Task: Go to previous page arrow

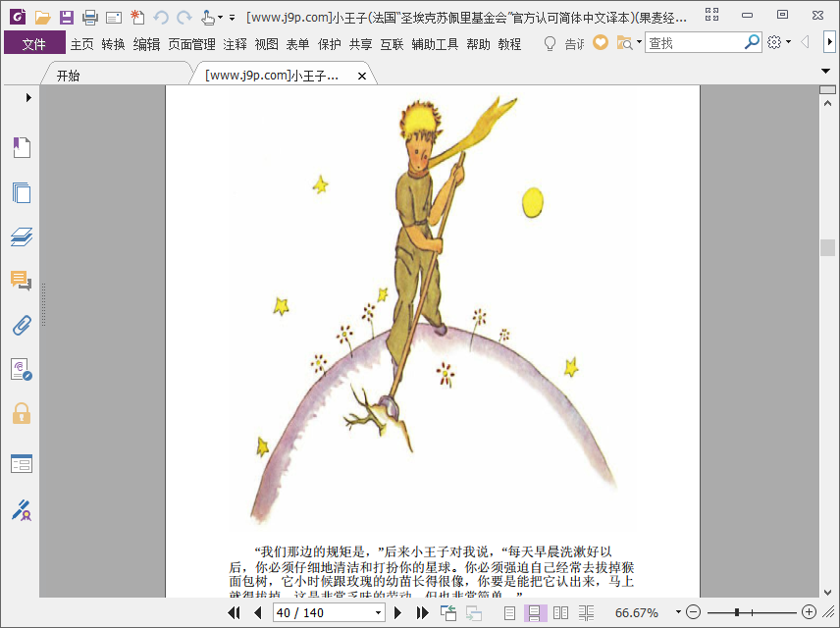Action: click(258, 612)
